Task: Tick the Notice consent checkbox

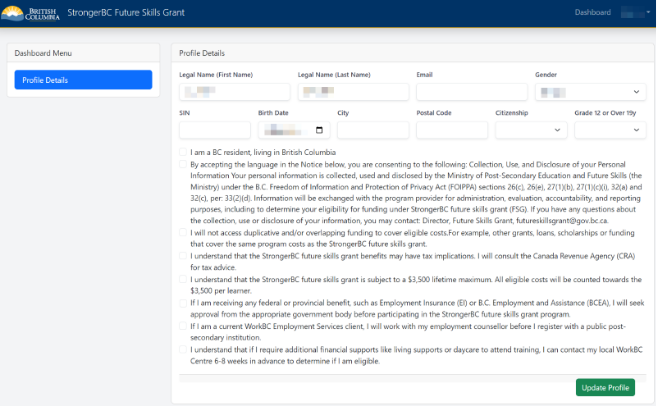Action: click(183, 164)
